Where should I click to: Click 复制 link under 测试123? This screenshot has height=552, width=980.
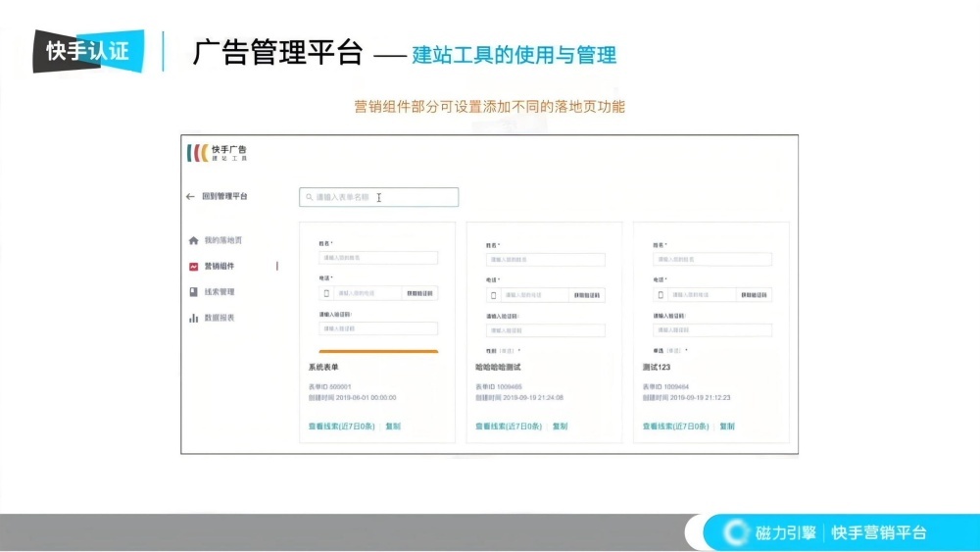[727, 427]
